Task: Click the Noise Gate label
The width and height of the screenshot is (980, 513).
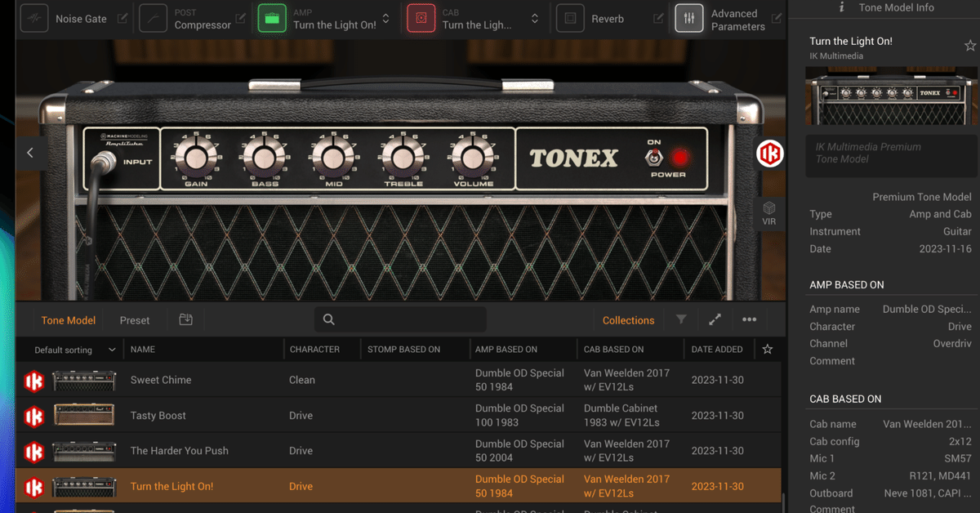Action: click(81, 19)
